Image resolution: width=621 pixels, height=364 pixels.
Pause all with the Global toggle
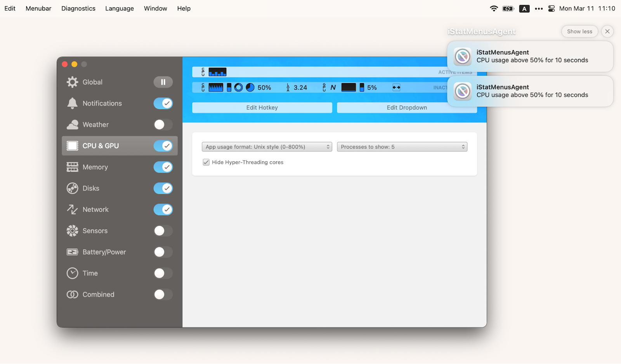(163, 82)
